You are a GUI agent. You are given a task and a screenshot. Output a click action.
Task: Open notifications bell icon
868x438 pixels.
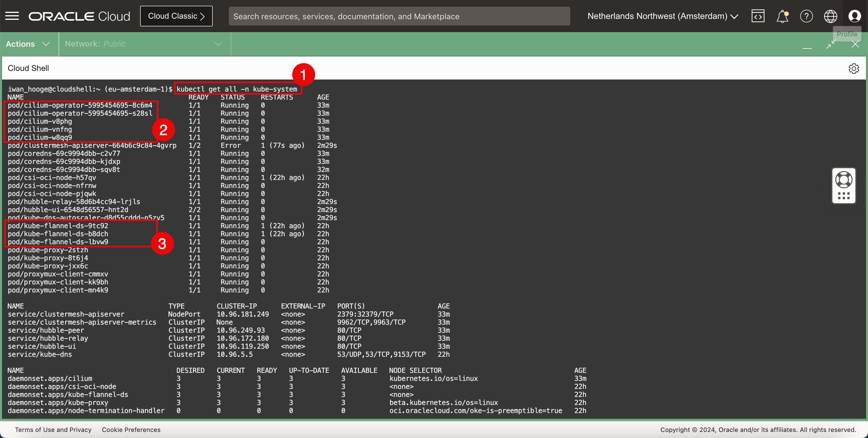782,16
